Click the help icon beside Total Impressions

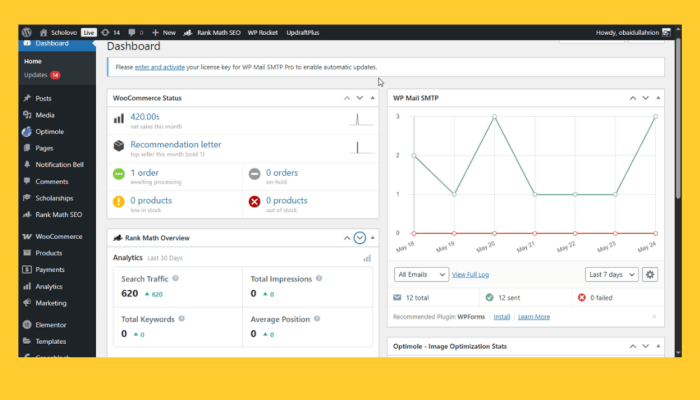pyautogui.click(x=318, y=278)
